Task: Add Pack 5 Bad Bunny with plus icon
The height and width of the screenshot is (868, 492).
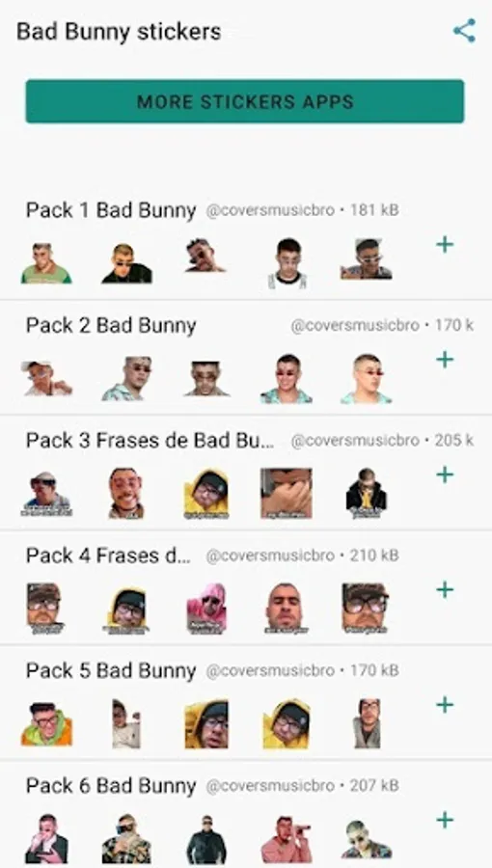Action: point(445,705)
